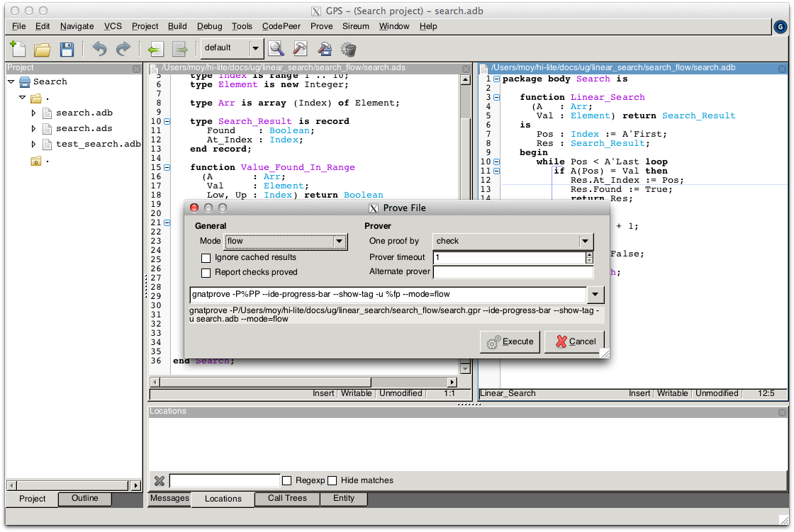This screenshot has width=794, height=532.
Task: Enable Ignore cached results checkbox
Action: click(x=206, y=258)
